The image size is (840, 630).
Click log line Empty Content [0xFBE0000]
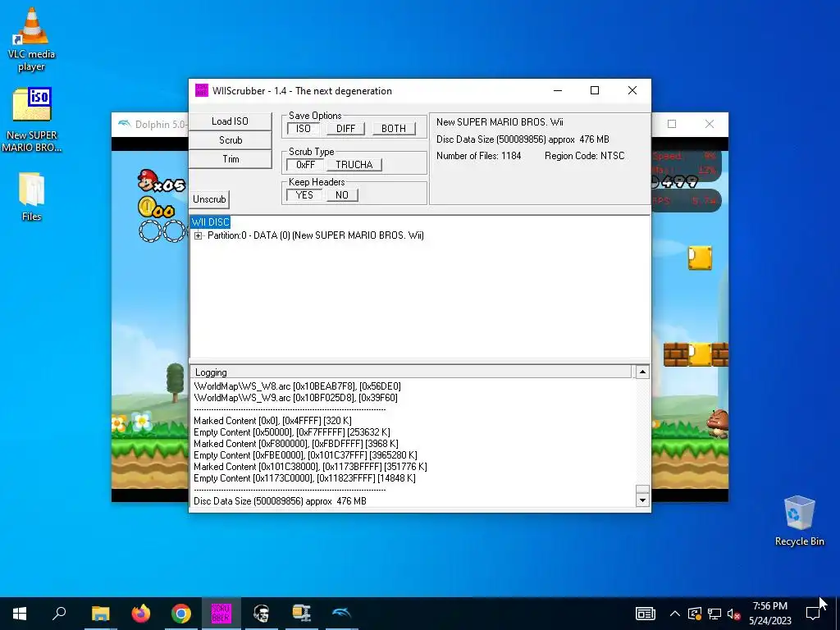click(x=305, y=454)
